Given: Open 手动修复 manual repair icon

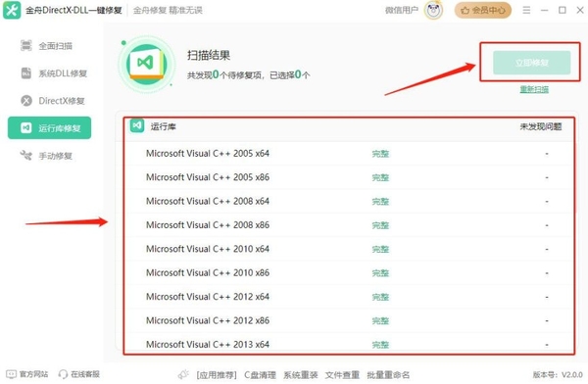Looking at the screenshot, I should click(26, 155).
